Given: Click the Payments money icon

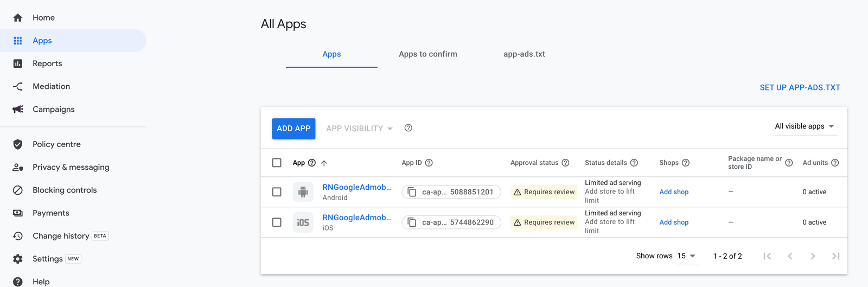Looking at the screenshot, I should [18, 213].
